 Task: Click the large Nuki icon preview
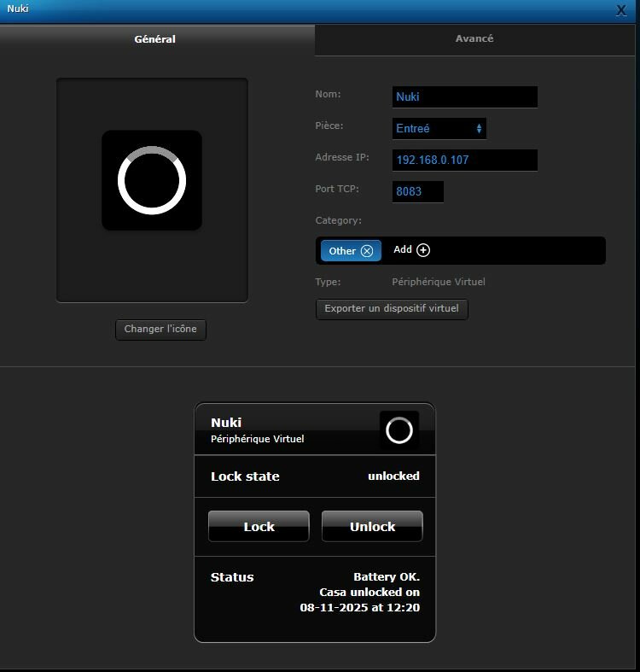(x=152, y=180)
